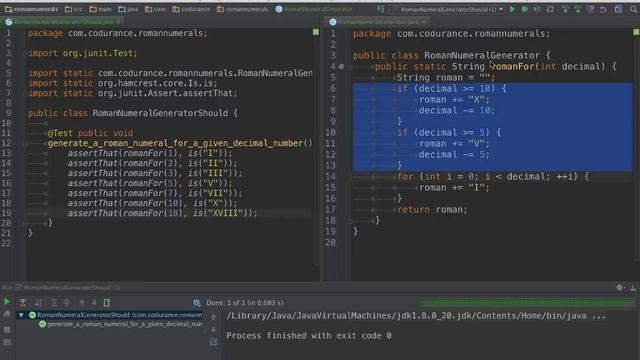Image resolution: width=640 pixels, height=360 pixels.
Task: Click the fold end marker at line 20 in the left editor
Action: point(25,223)
